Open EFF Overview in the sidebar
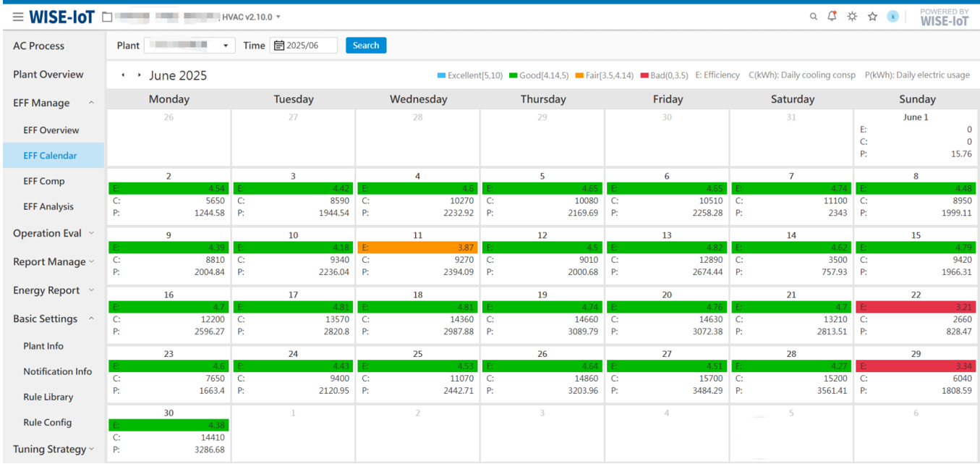The height and width of the screenshot is (464, 980). (51, 130)
